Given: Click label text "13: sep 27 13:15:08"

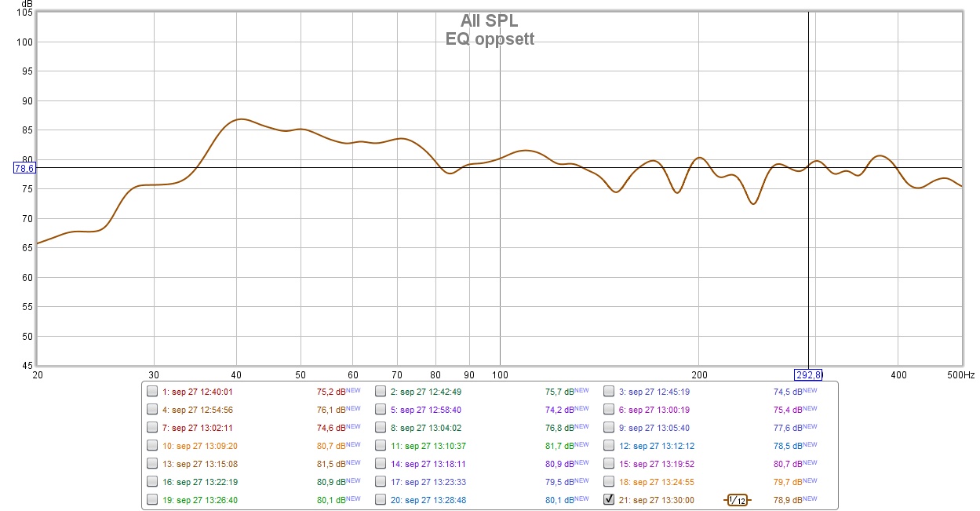Looking at the screenshot, I should pyautogui.click(x=200, y=464).
